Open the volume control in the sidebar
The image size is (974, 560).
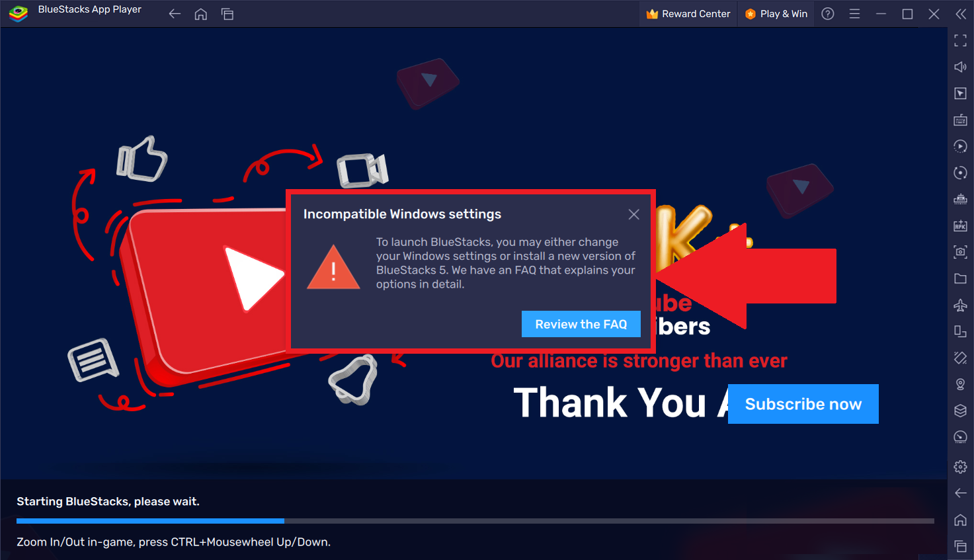(x=960, y=67)
